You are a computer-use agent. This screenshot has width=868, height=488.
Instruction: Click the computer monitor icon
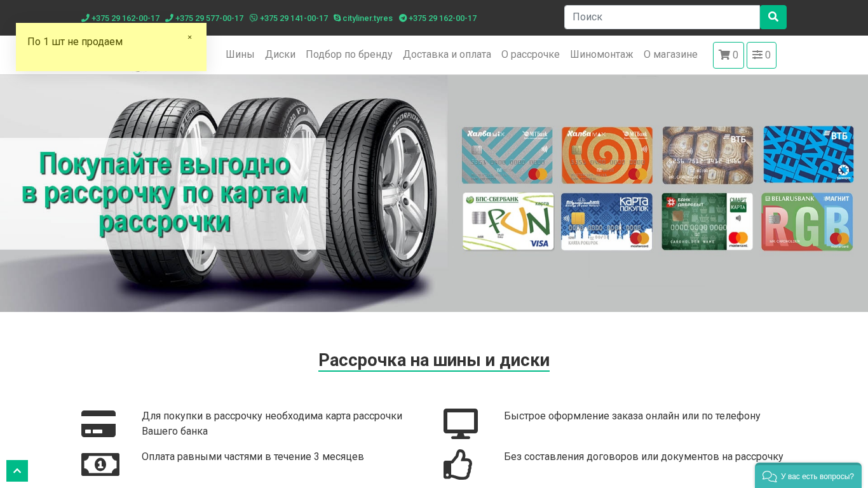[x=461, y=424]
